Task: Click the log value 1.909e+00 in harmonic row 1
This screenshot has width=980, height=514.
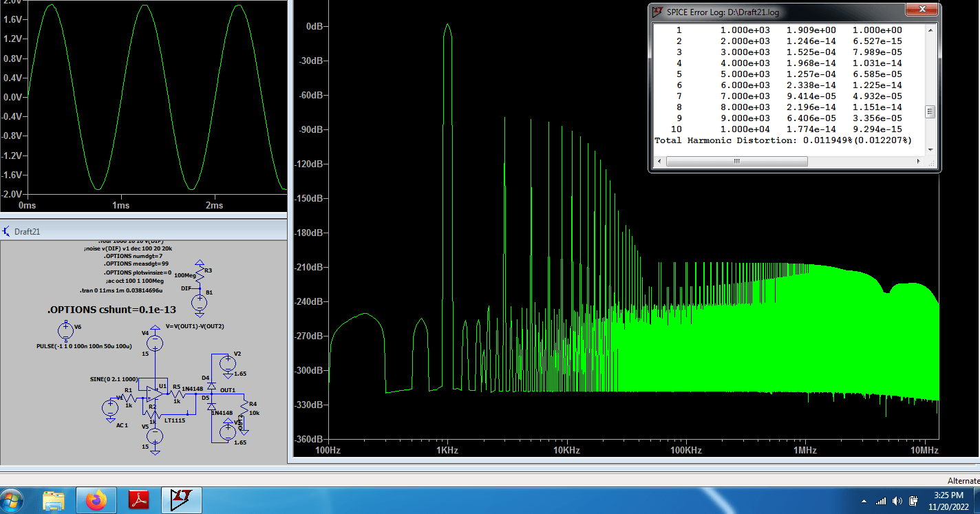Action: [x=811, y=30]
